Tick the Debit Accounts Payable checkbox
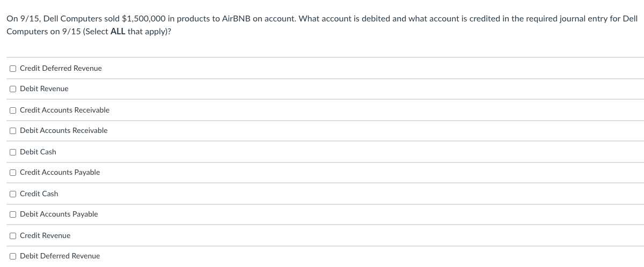644x267 pixels. [x=12, y=214]
